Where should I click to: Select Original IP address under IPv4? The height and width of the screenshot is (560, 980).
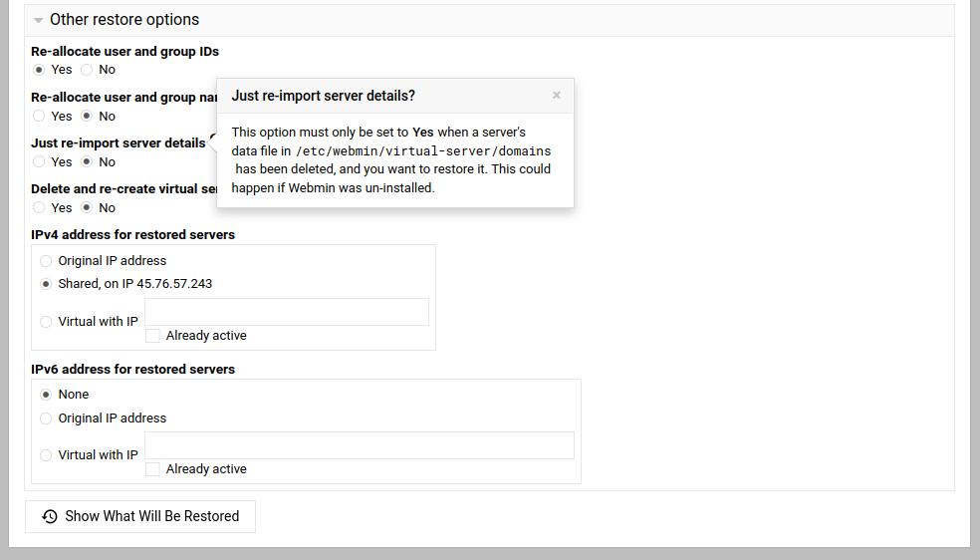click(46, 261)
